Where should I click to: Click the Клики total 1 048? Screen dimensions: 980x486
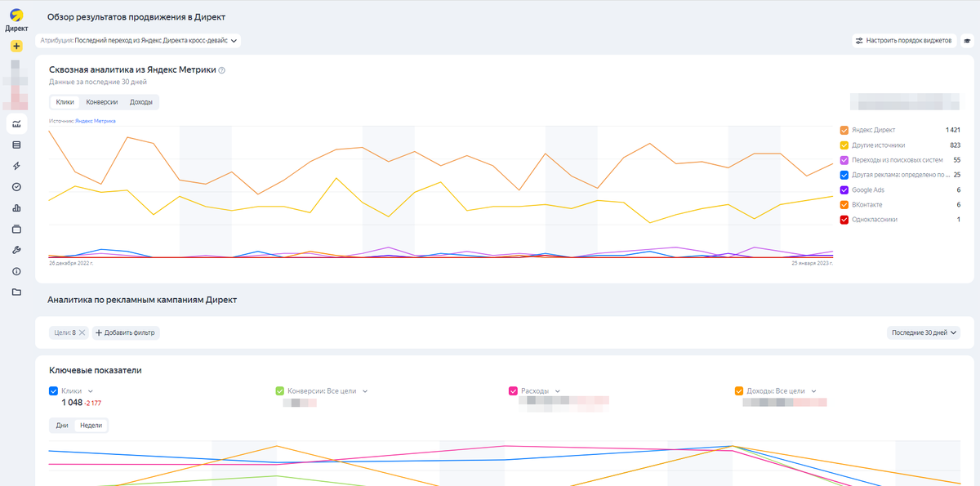72,403
